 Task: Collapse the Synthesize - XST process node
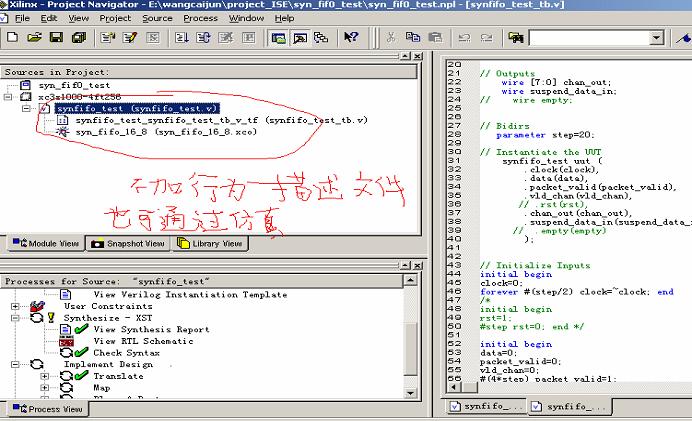15,318
